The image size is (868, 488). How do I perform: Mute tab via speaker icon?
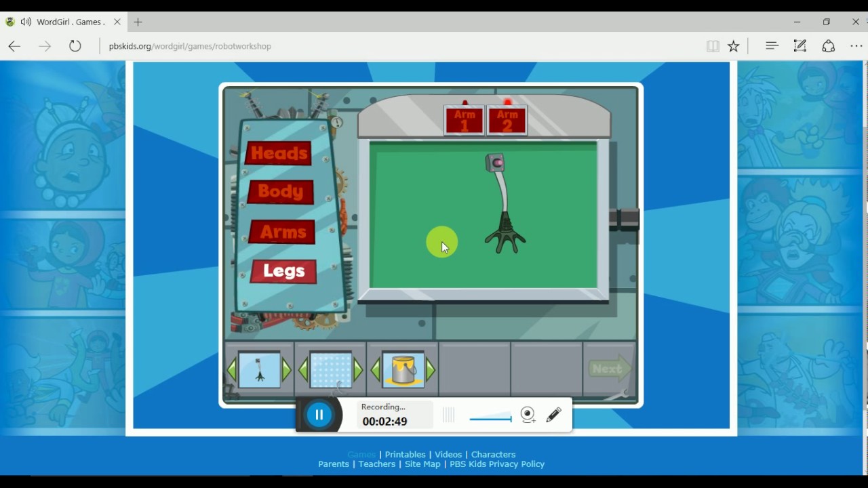pos(26,22)
